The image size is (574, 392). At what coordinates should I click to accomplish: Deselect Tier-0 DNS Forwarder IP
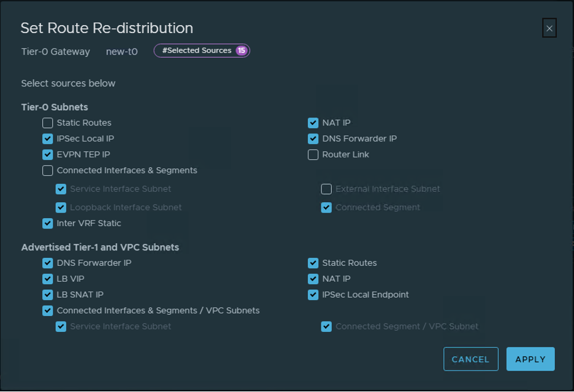click(x=313, y=139)
